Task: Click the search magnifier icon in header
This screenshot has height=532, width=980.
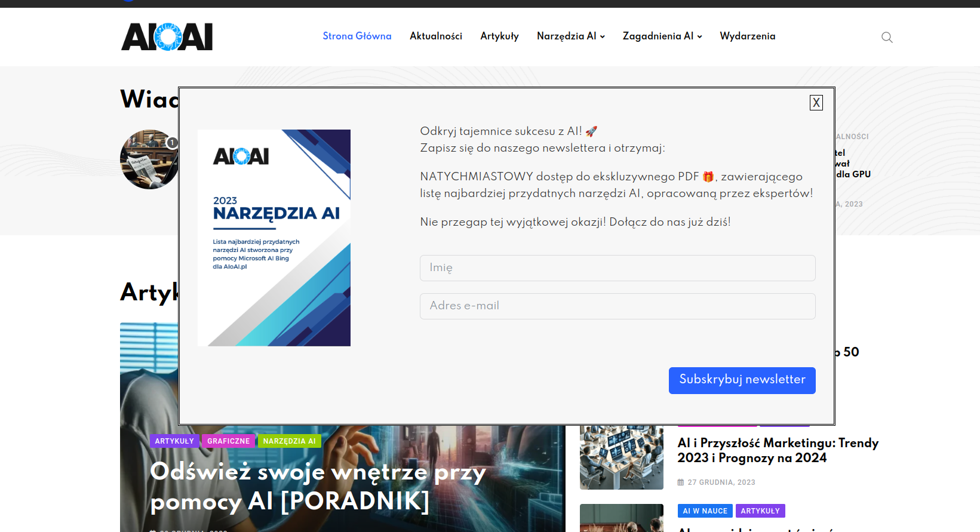Action: pyautogui.click(x=887, y=37)
